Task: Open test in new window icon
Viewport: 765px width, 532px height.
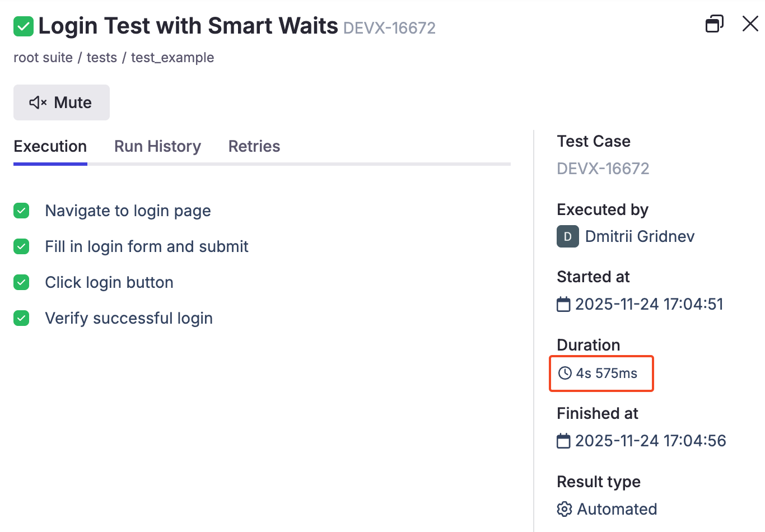Action: pyautogui.click(x=714, y=24)
